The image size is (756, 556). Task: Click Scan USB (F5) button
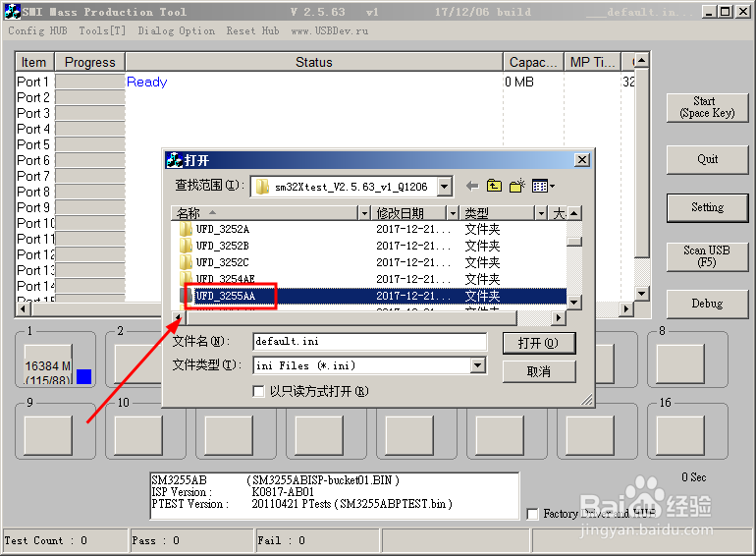click(x=707, y=256)
